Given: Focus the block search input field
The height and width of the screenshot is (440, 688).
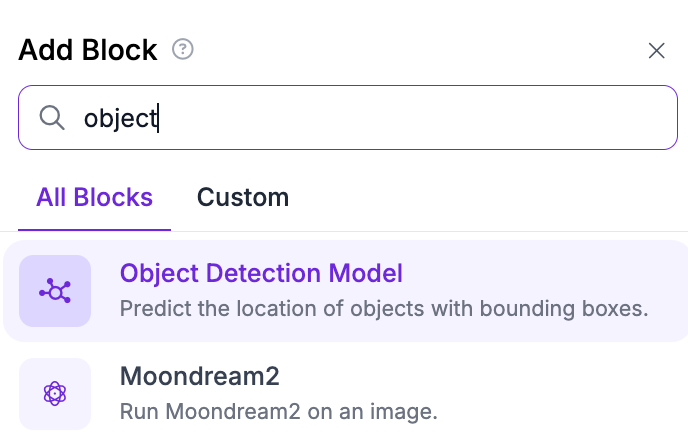Looking at the screenshot, I should 400,118.
